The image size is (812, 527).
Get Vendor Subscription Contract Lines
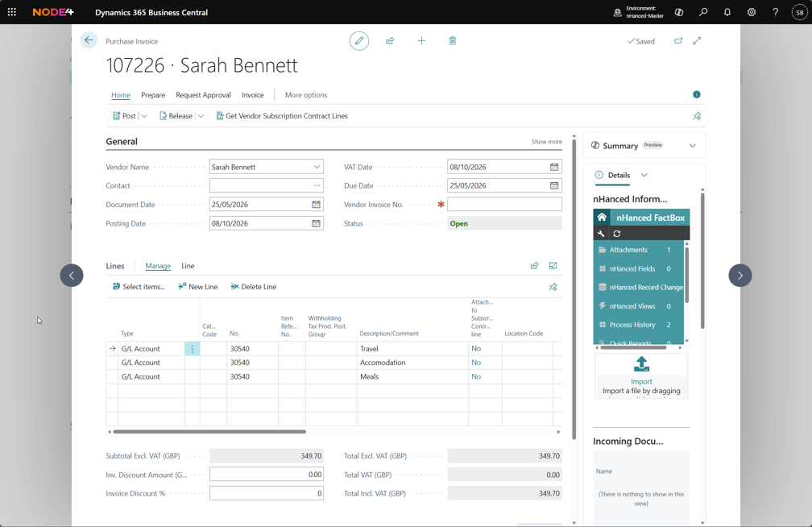click(x=282, y=116)
